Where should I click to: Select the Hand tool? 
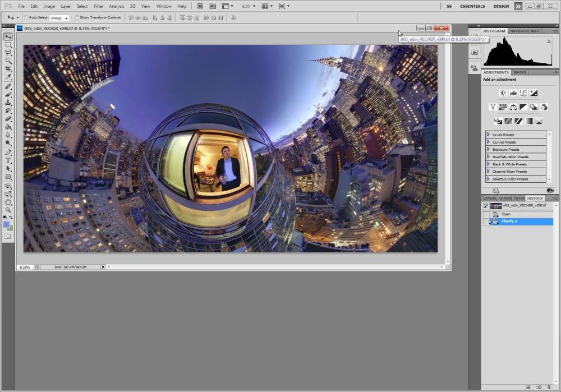[8, 202]
